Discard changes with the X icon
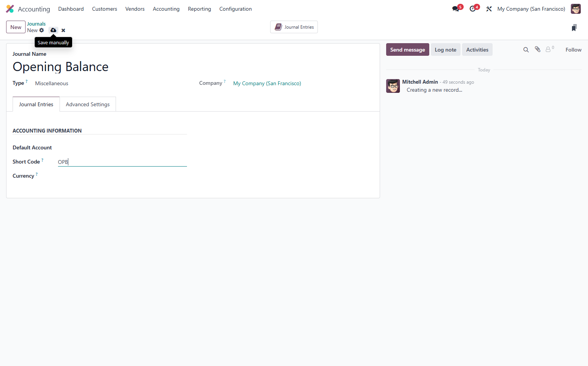This screenshot has height=366, width=588. coord(63,30)
